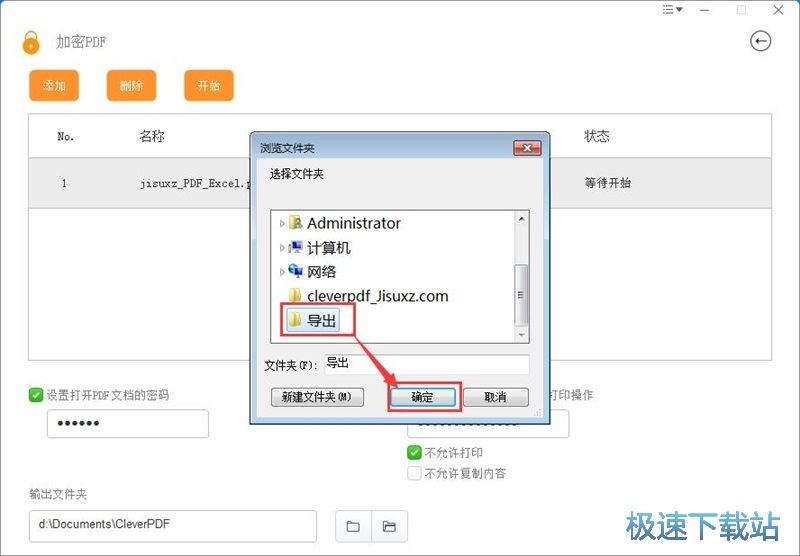This screenshot has width=800, height=556.
Task: Minimize the CleverPDF window
Action: tap(705, 10)
